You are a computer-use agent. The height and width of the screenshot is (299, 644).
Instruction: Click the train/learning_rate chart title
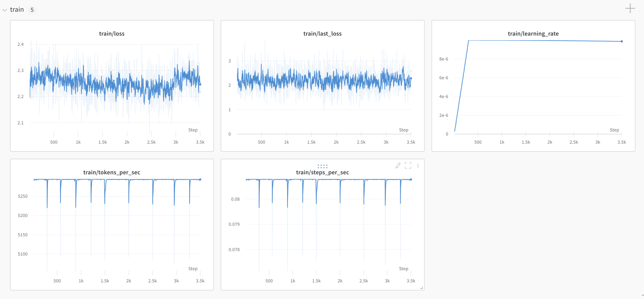pyautogui.click(x=533, y=33)
